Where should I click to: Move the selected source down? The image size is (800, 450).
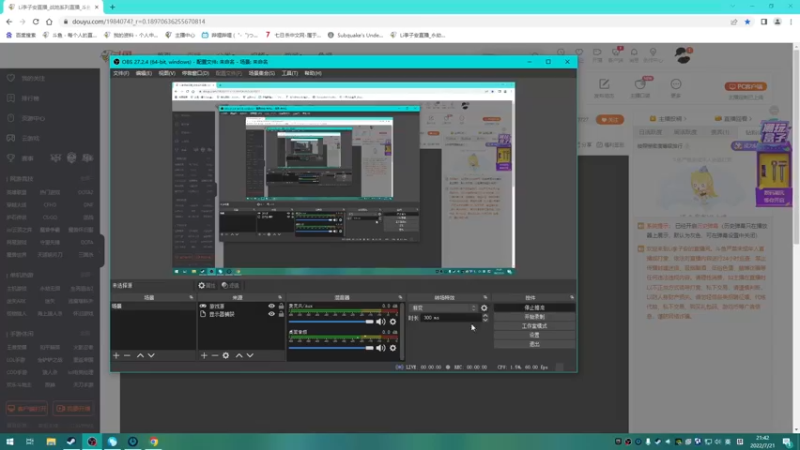(250, 355)
